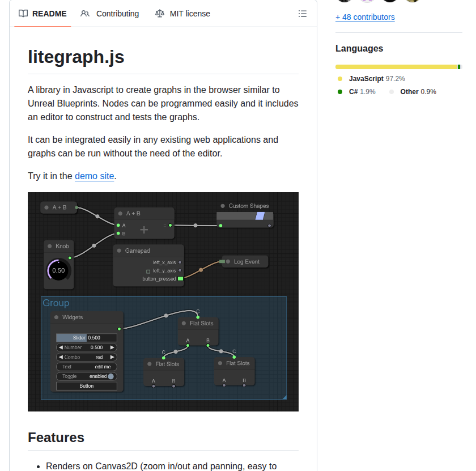Click the Number widget right arrow
This screenshot has height=471, width=476.
tap(112, 347)
